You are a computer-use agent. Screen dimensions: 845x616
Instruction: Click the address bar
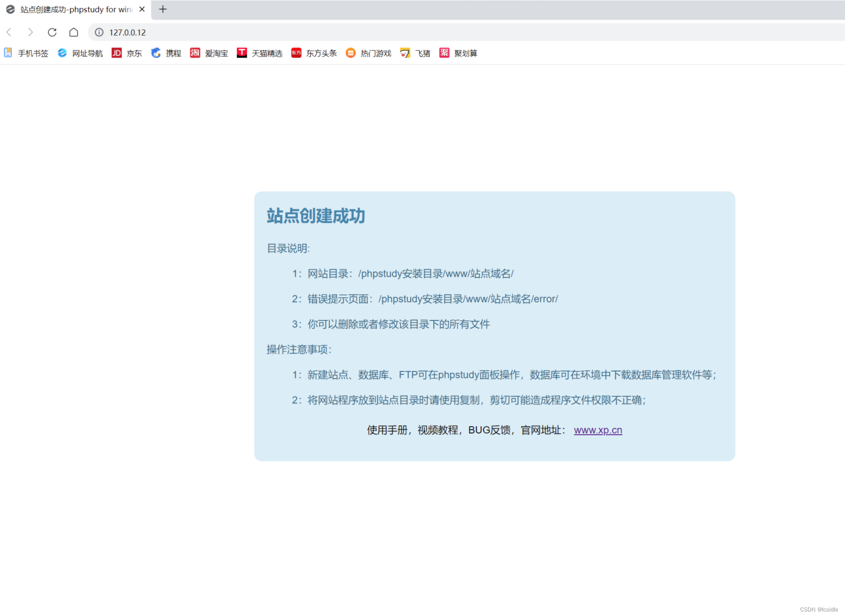(226, 32)
